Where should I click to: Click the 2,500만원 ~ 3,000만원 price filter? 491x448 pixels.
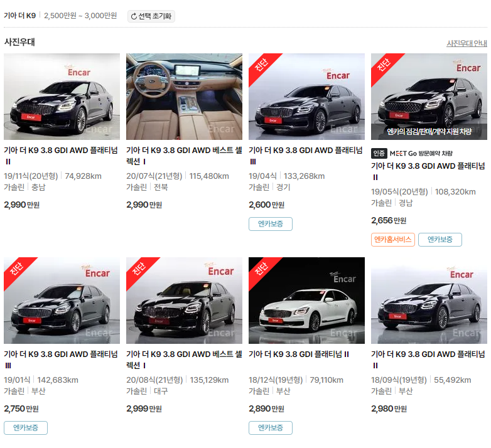80,16
